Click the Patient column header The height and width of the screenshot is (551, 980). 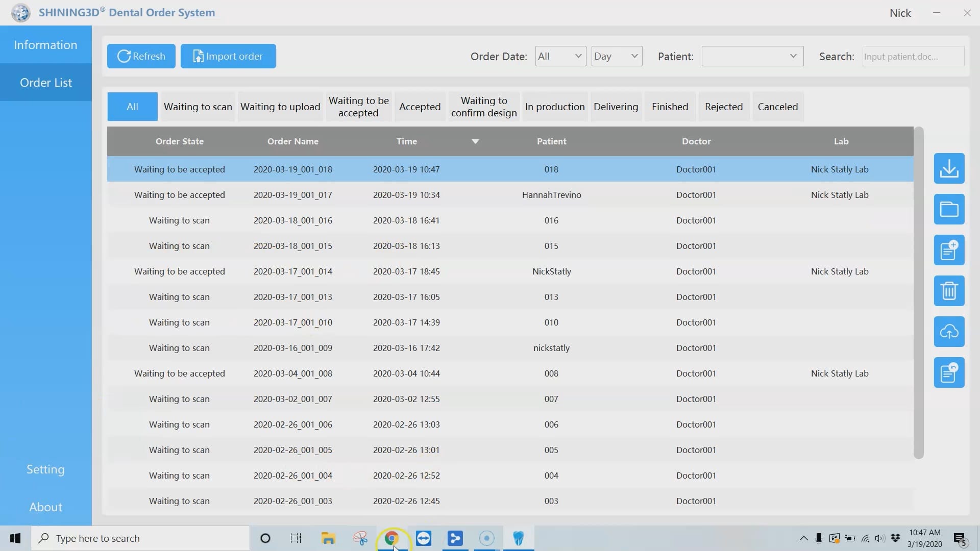[x=551, y=141]
